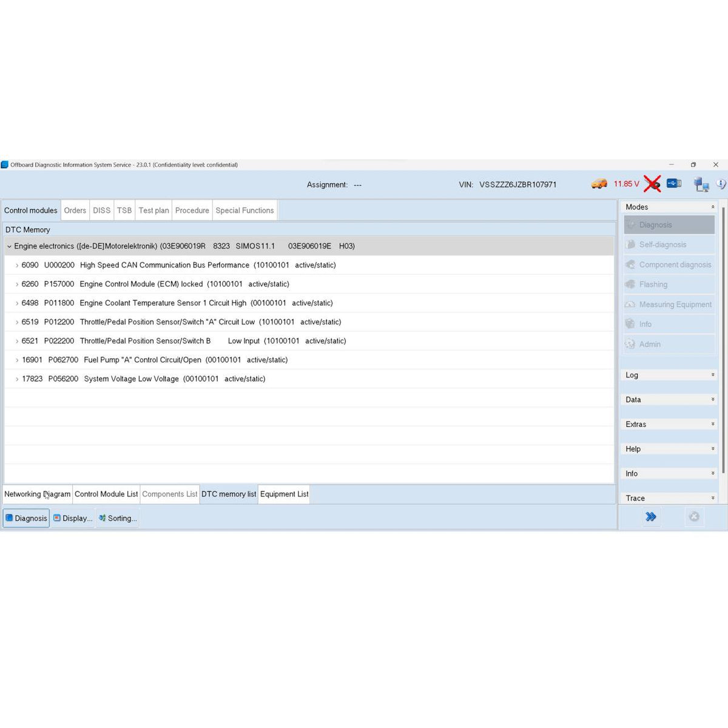Collapse the Engine electronics DTC group

tap(9, 246)
